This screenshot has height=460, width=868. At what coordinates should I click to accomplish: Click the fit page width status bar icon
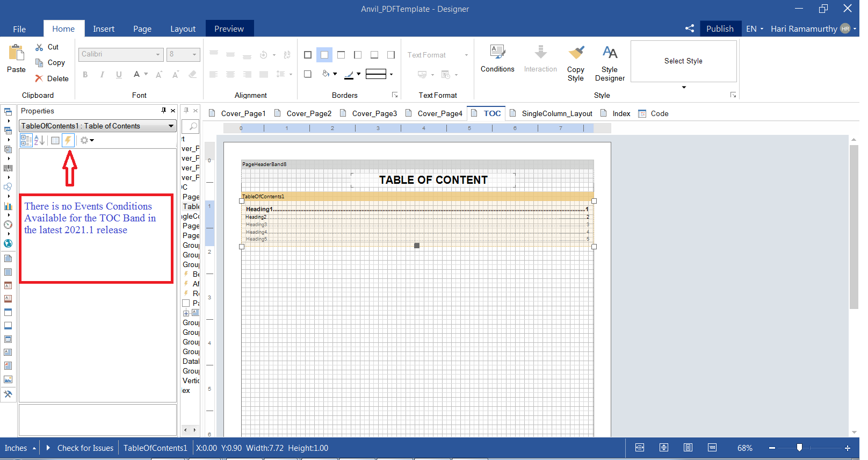[x=639, y=448]
